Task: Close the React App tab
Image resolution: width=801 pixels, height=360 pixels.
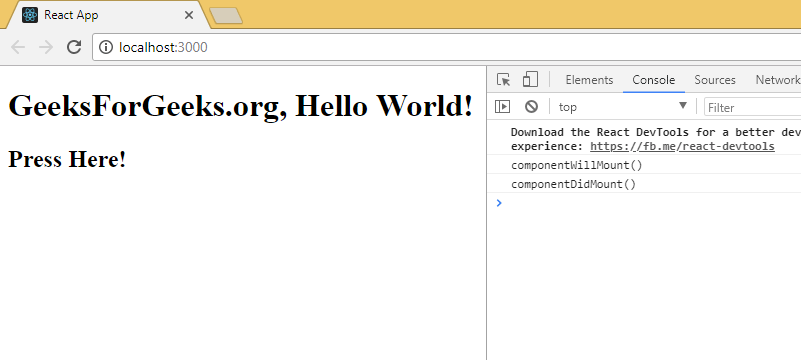Action: point(189,15)
